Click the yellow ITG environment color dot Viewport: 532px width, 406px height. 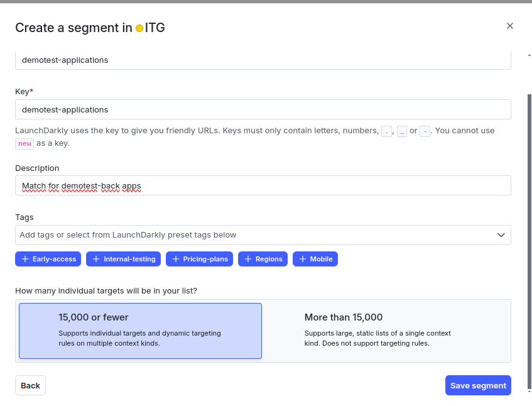[x=139, y=28]
